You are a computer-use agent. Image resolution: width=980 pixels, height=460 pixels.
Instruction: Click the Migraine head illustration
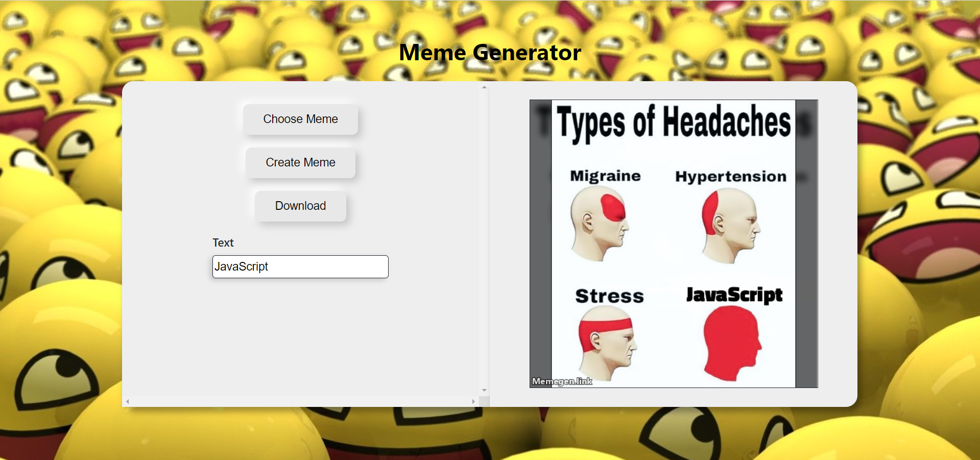click(599, 222)
